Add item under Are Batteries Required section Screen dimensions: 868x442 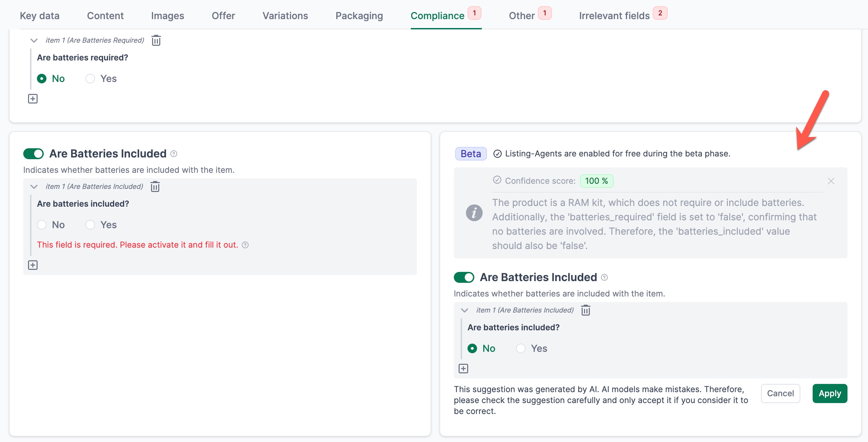pyautogui.click(x=33, y=99)
